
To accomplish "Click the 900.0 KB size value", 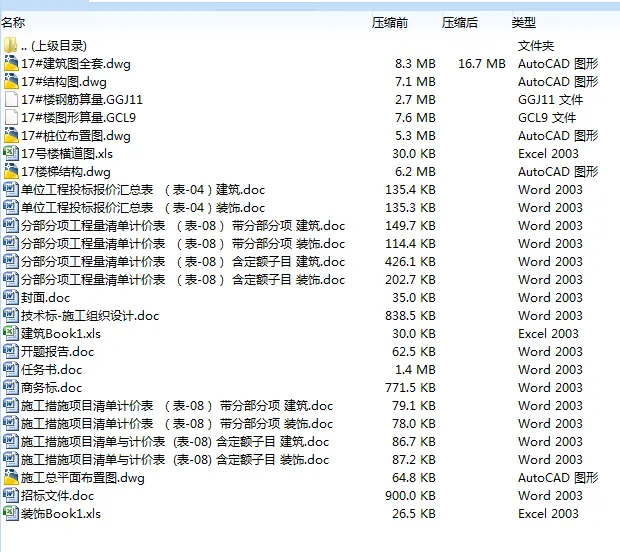I will point(410,496).
